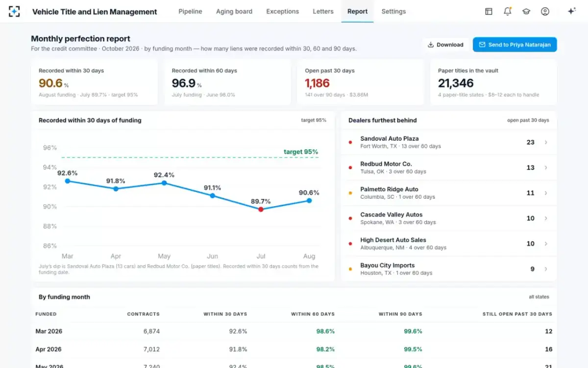588x368 pixels.
Task: Expand the Bayou City Imports chevron
Action: pos(546,269)
